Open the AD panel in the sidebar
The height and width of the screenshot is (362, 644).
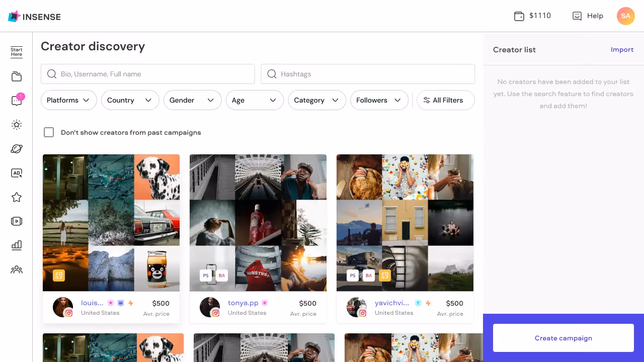click(x=16, y=173)
